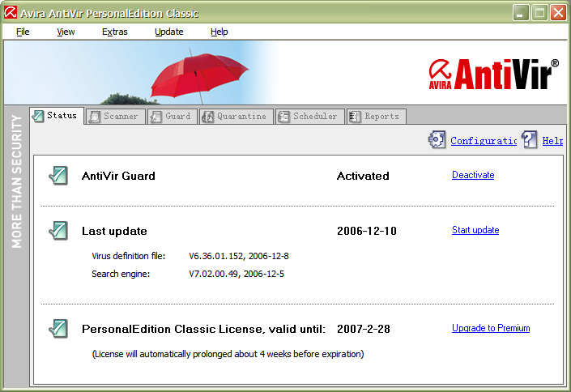
Task: Click the 'PersonalEdition Classic License, valid until:' text
Action: (203, 329)
